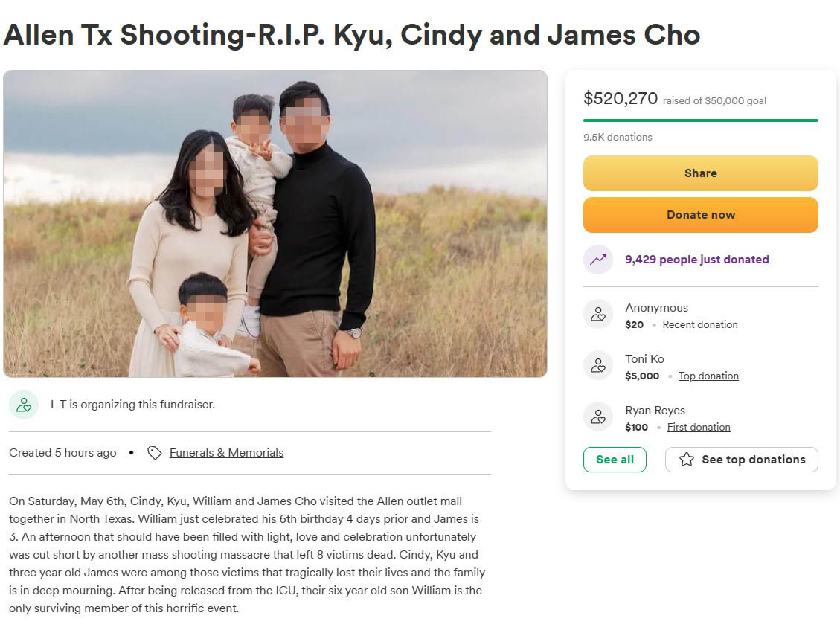The height and width of the screenshot is (627, 840).
Task: Click the 9.5K donations count
Action: (618, 137)
